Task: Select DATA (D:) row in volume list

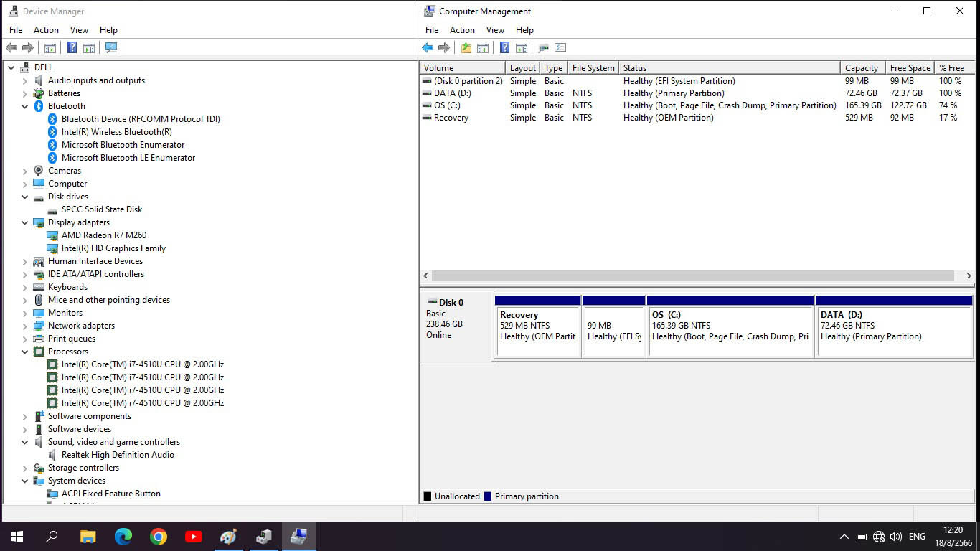Action: (697, 93)
